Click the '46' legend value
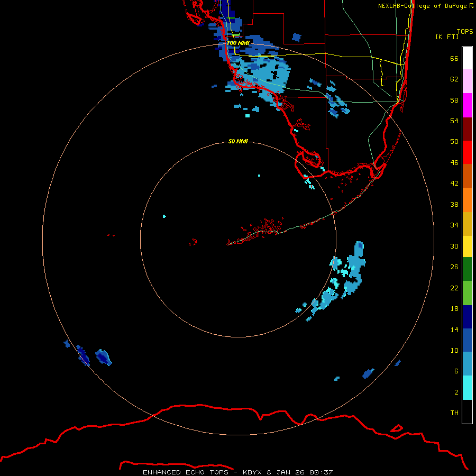 click(454, 163)
